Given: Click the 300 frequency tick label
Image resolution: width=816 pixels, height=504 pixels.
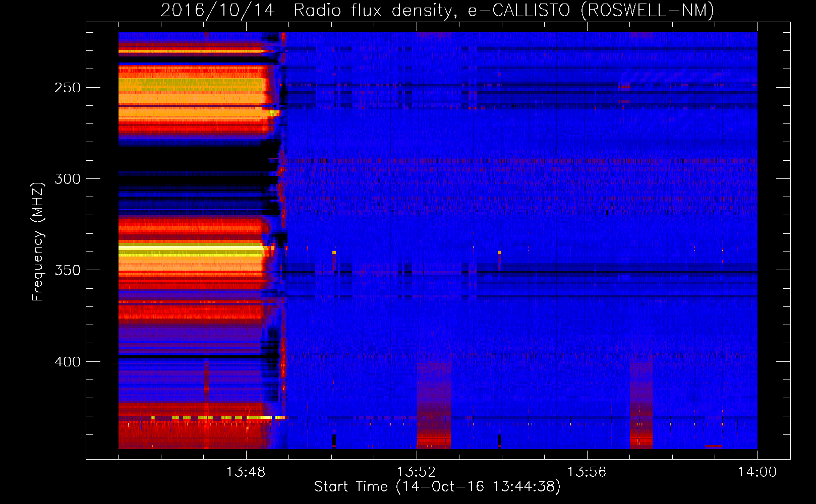Looking at the screenshot, I should pyautogui.click(x=68, y=179).
